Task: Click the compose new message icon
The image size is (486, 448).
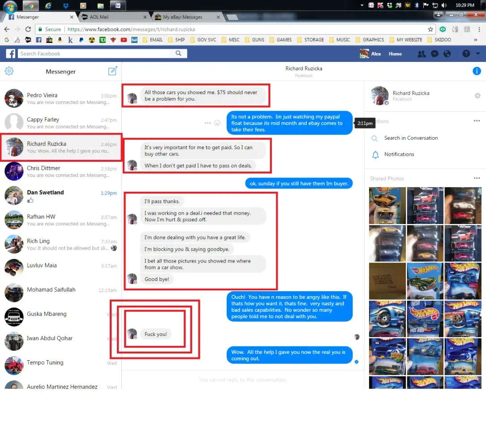Action: (113, 71)
